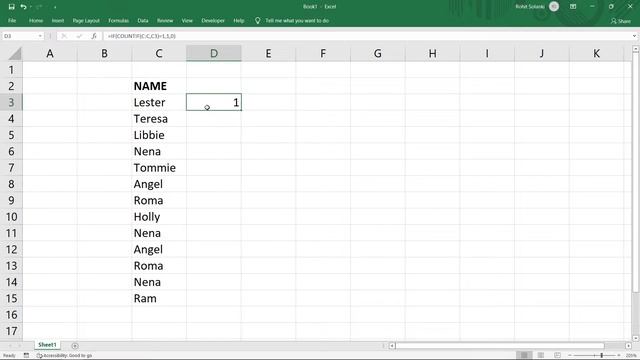Open Customize Quick Access Toolbar dropdown

coord(55,7)
